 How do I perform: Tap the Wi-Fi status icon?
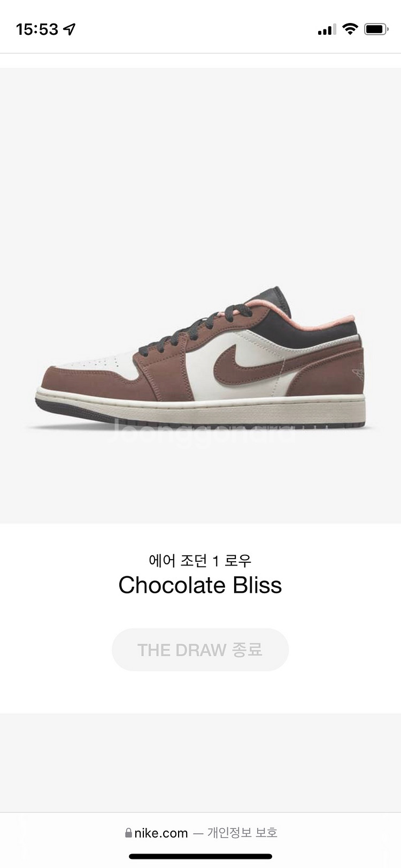[350, 29]
